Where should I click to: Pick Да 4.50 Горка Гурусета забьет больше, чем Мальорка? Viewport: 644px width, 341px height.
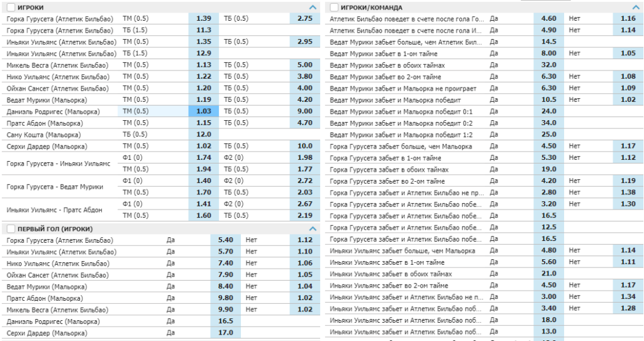pyautogui.click(x=548, y=146)
